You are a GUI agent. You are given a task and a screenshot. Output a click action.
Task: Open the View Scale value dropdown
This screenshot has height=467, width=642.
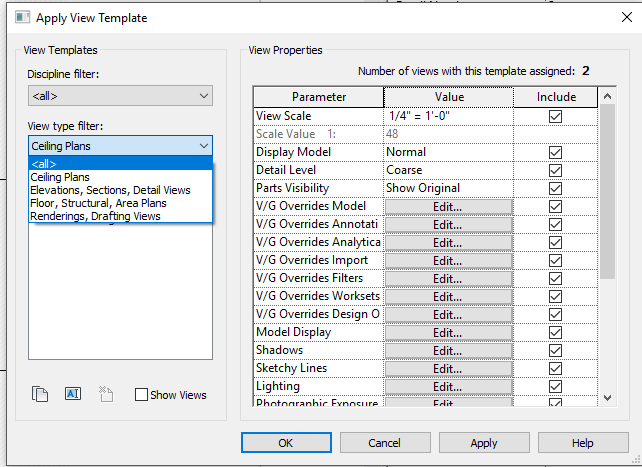448,116
